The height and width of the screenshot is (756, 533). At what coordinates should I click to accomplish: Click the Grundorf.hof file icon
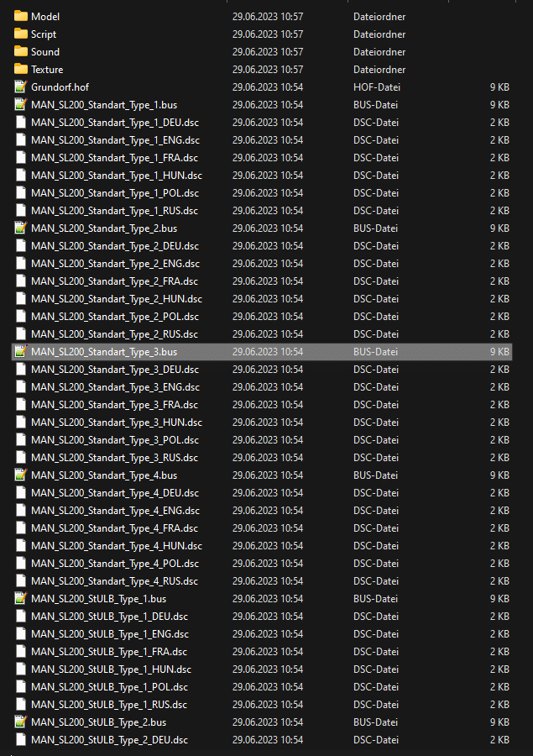(21, 87)
